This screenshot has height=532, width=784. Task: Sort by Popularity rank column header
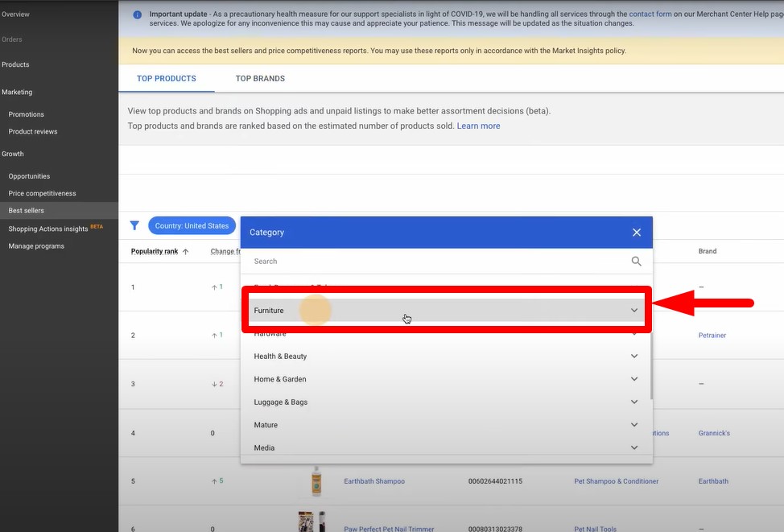pos(155,251)
